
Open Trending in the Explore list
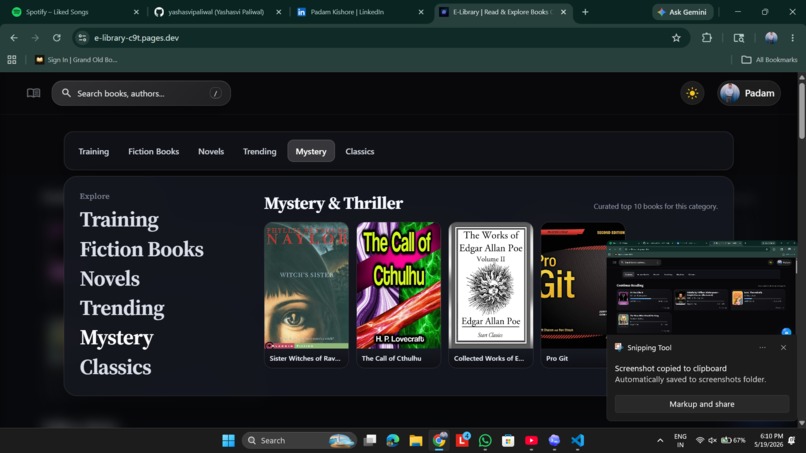(x=122, y=308)
